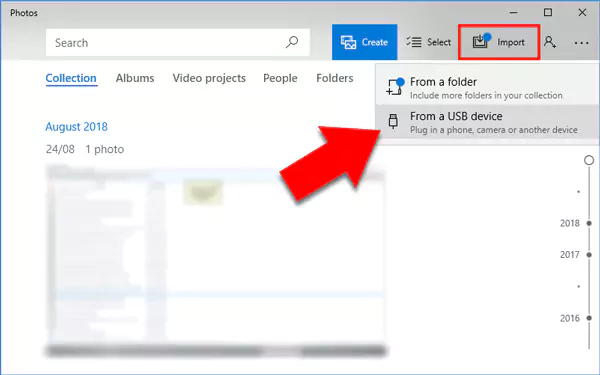Select the Collection tab
This screenshot has height=375, width=600.
coord(71,78)
